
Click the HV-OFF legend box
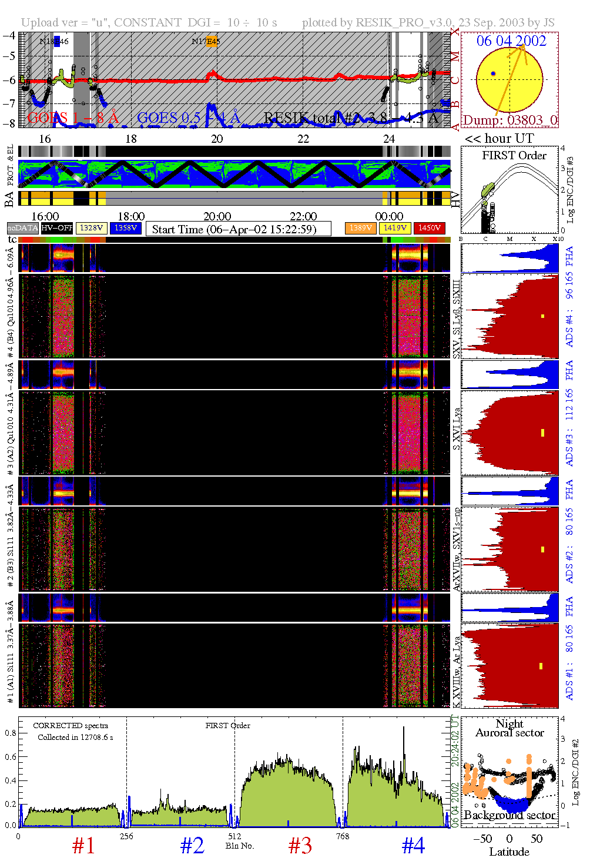click(57, 228)
